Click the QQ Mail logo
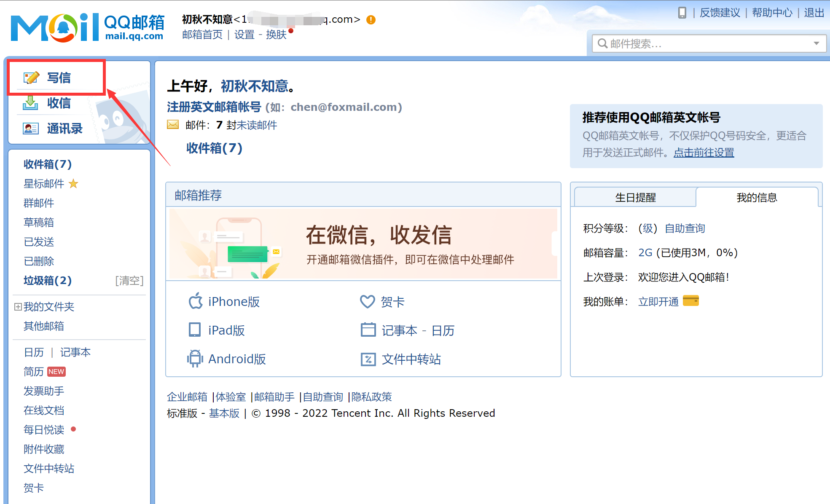The width and height of the screenshot is (830, 504). click(87, 27)
